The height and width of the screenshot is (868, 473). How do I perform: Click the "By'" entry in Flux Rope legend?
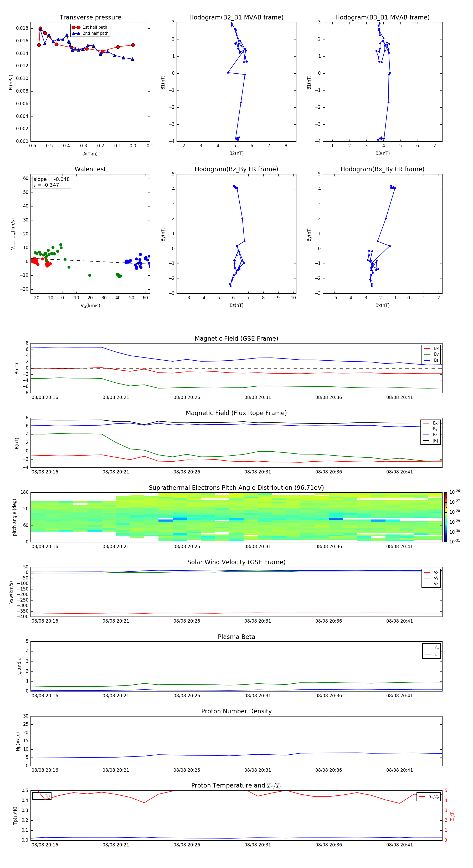[431, 429]
